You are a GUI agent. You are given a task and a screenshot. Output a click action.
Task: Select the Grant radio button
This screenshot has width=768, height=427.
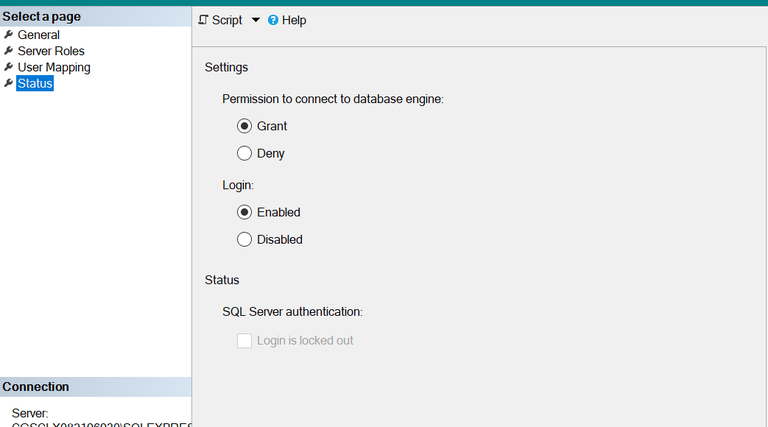coord(244,126)
